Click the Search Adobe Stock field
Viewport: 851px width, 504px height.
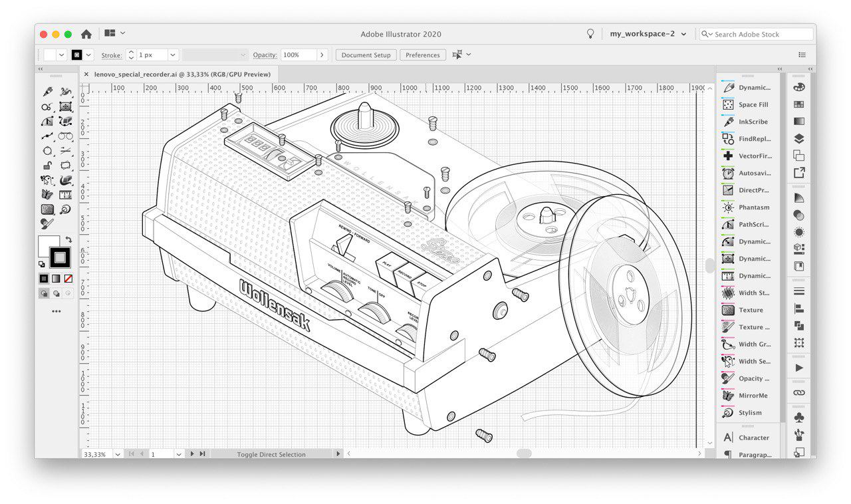[757, 34]
